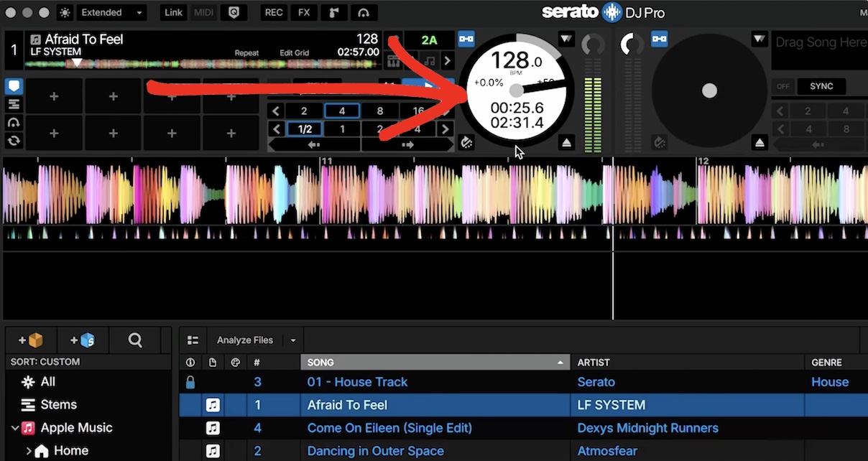Select the hot cue tab on deck 1
The height and width of the screenshot is (461, 868).
[14, 87]
